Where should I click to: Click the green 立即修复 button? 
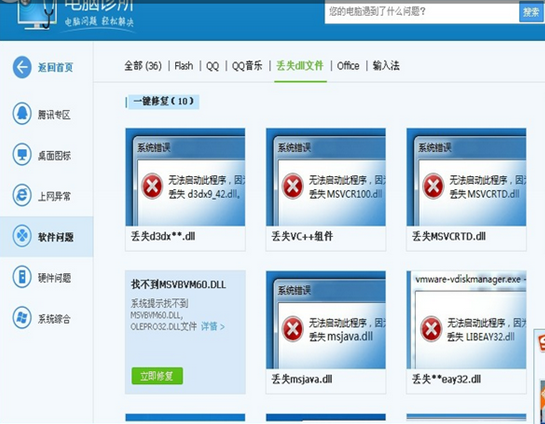point(157,376)
